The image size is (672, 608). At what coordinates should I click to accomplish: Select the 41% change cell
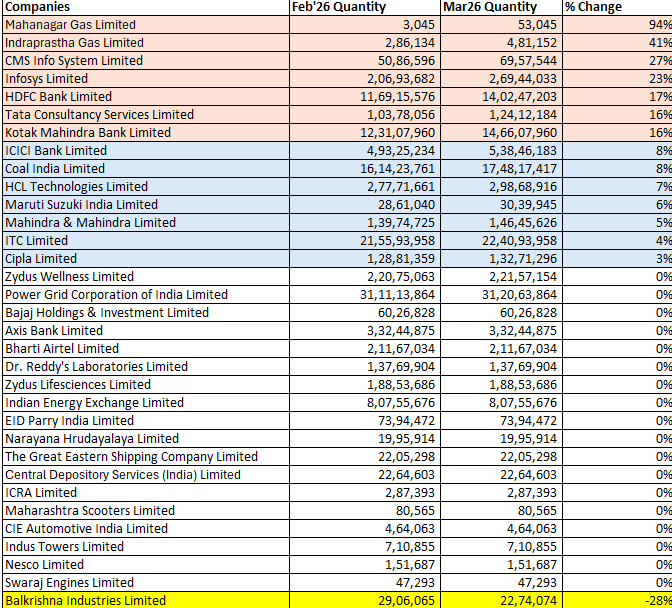[618, 43]
